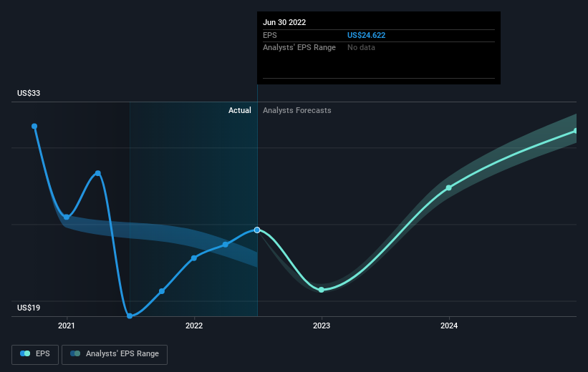Select the 2024 forecast data point
This screenshot has height=372, width=588.
point(449,187)
